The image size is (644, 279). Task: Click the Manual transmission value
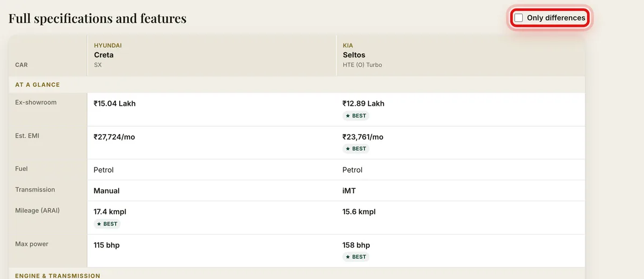(x=107, y=190)
